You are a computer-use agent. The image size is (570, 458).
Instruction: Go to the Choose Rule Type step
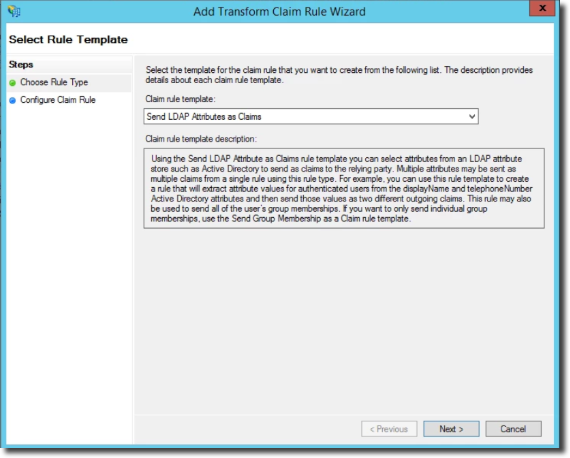pyautogui.click(x=54, y=83)
